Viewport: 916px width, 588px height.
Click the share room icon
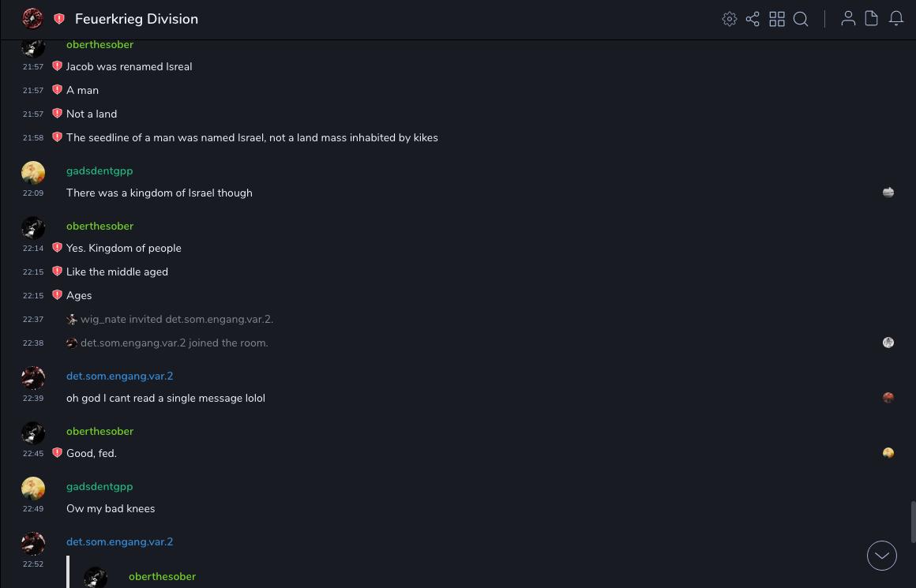pyautogui.click(x=753, y=19)
